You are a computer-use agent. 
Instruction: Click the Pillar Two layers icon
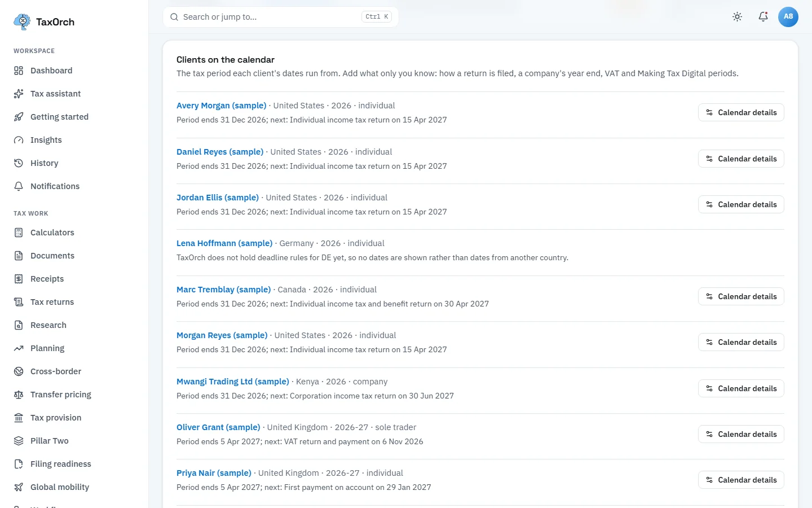(19, 441)
